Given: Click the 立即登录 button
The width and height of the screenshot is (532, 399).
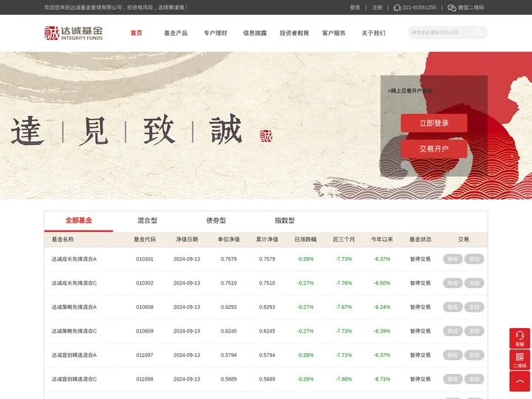Looking at the screenshot, I should tap(434, 123).
